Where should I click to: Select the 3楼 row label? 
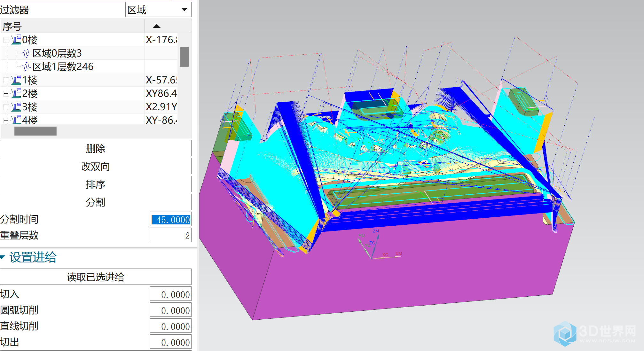[30, 107]
